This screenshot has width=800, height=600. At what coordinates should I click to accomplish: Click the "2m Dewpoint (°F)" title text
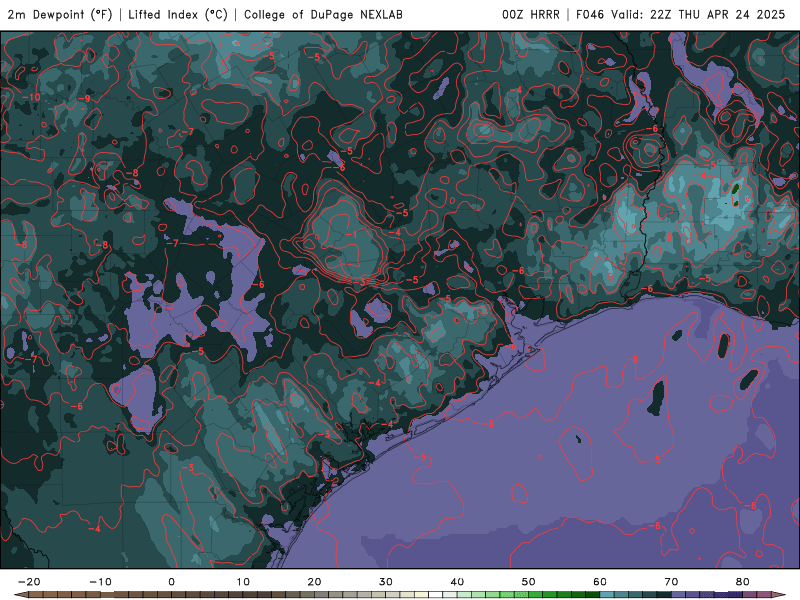point(60,14)
